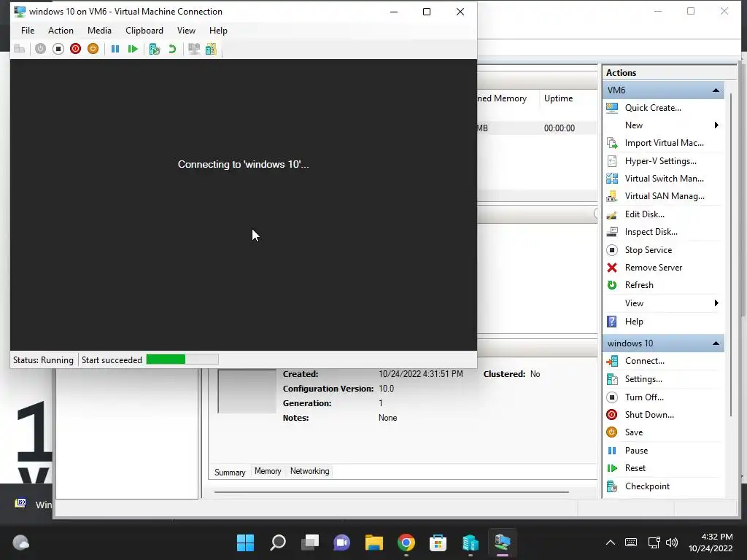Click the volume icon in tray
This screenshot has width=747, height=560.
(x=672, y=542)
